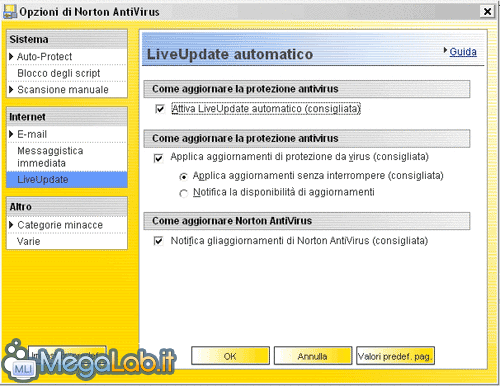The width and height of the screenshot is (500, 386).
Task: Open Categorie minacce settings
Action: pyautogui.click(x=60, y=225)
